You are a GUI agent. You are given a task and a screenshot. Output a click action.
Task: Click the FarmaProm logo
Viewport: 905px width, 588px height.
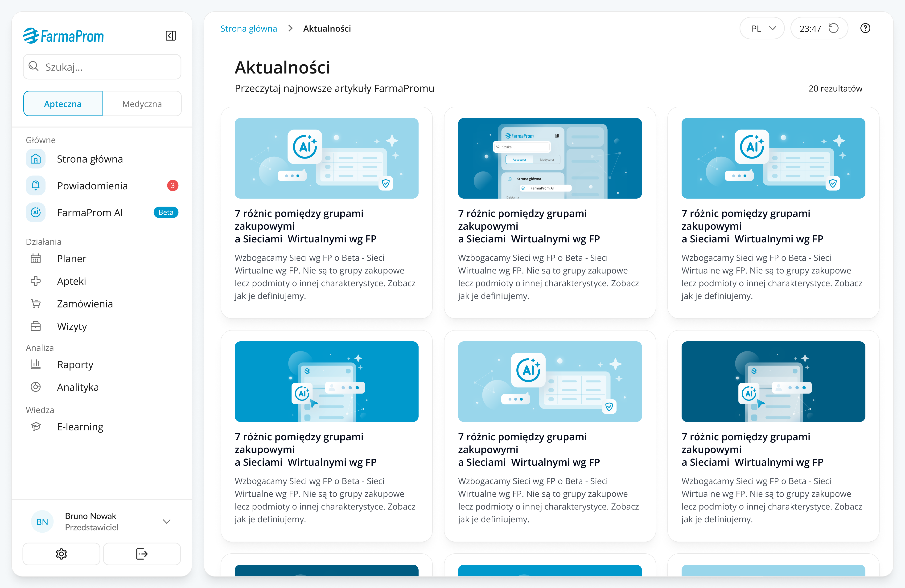coord(63,36)
